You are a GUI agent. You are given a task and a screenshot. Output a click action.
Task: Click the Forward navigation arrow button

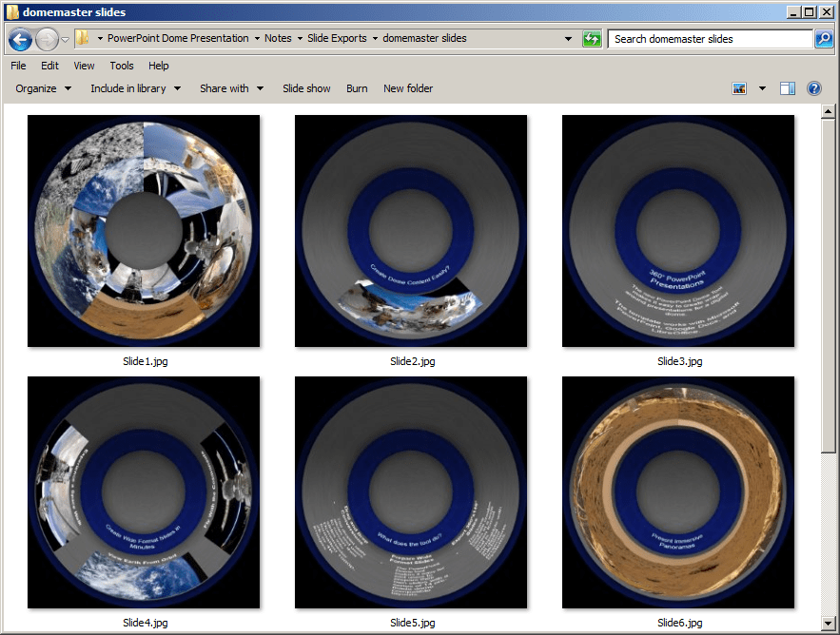point(47,40)
